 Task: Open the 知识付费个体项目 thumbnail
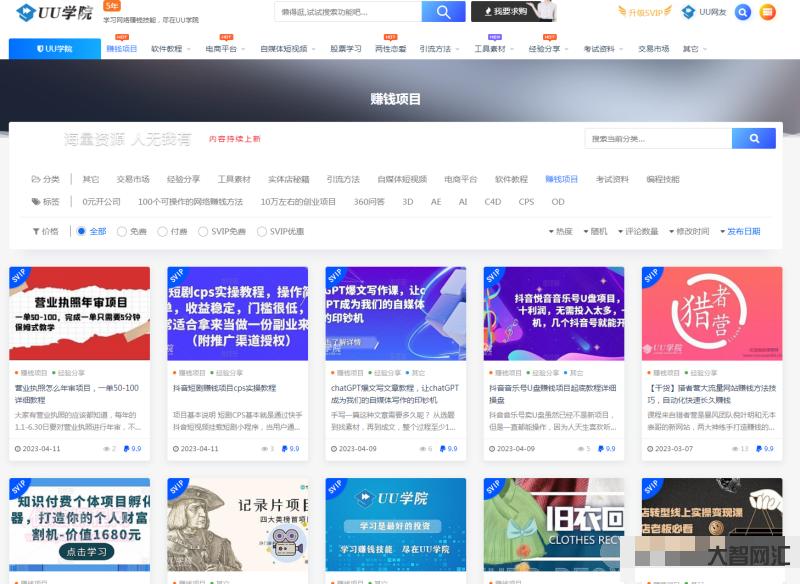pos(80,524)
